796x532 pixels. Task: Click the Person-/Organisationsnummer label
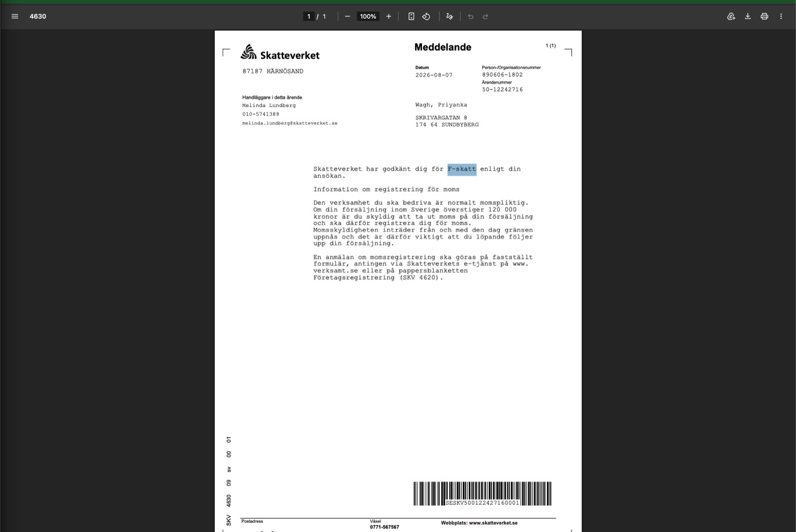pos(511,67)
